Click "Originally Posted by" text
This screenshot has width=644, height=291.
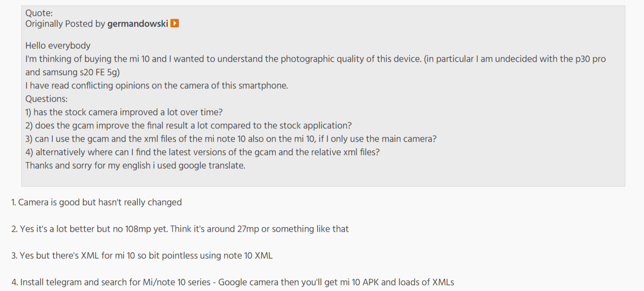click(x=65, y=23)
